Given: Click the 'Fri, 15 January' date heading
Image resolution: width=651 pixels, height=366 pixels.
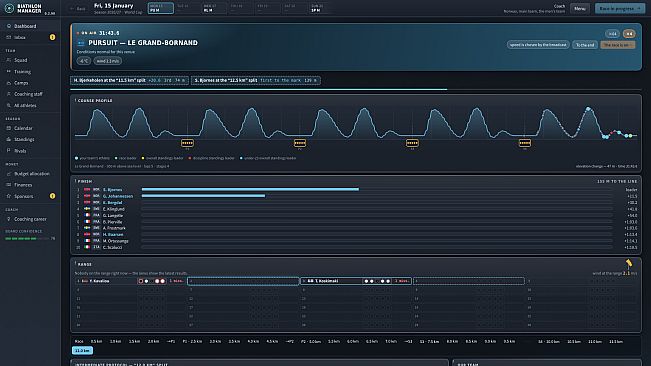Looking at the screenshot, I should [x=114, y=6].
